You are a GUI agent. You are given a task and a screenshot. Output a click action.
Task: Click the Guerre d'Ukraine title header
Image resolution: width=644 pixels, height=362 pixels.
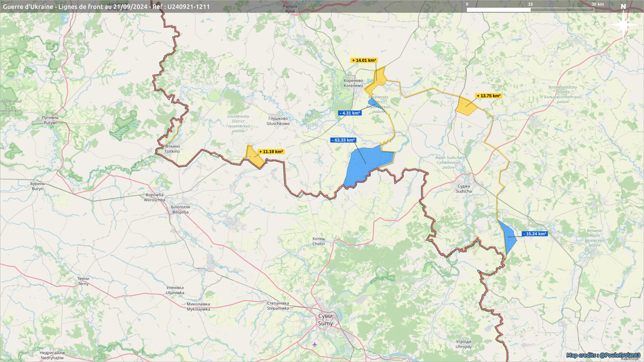(106, 7)
